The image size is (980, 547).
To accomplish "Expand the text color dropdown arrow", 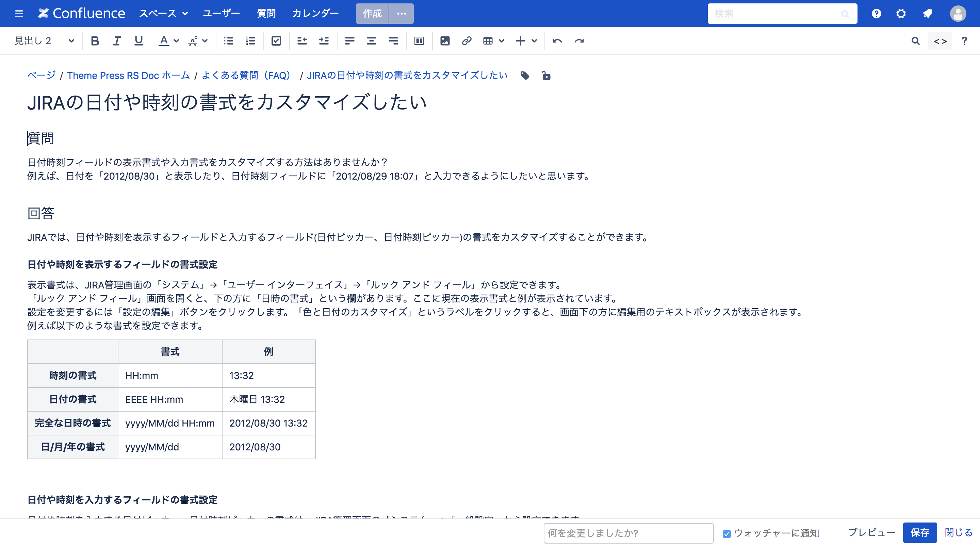I will coord(176,41).
